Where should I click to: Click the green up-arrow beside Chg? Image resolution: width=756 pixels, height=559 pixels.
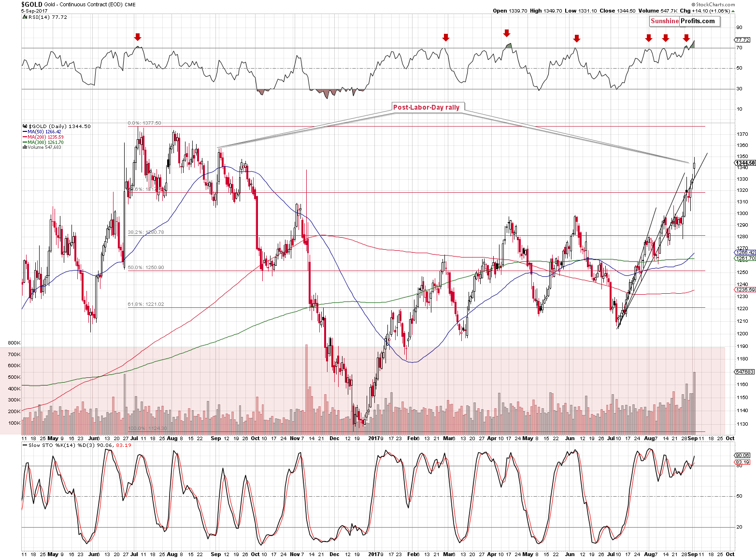(x=732, y=11)
